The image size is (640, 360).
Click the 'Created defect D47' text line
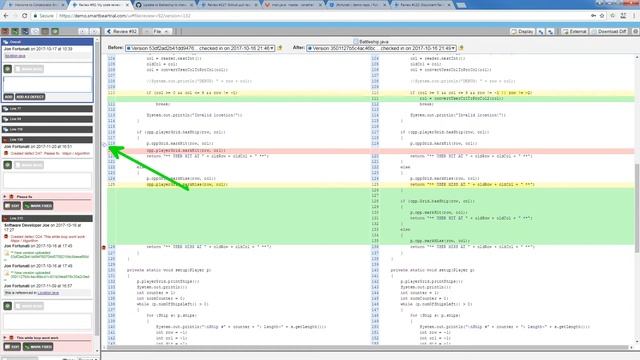click(x=50, y=153)
